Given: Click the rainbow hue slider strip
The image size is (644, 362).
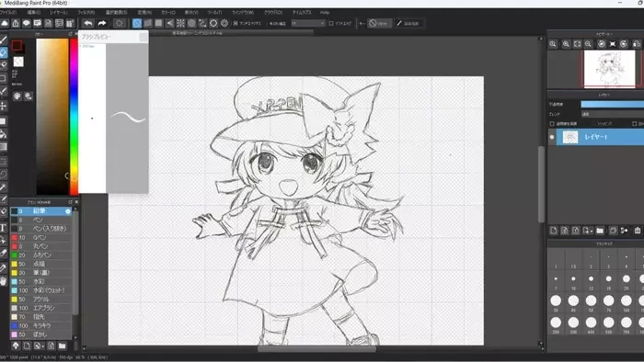Looking at the screenshot, I should [74, 117].
